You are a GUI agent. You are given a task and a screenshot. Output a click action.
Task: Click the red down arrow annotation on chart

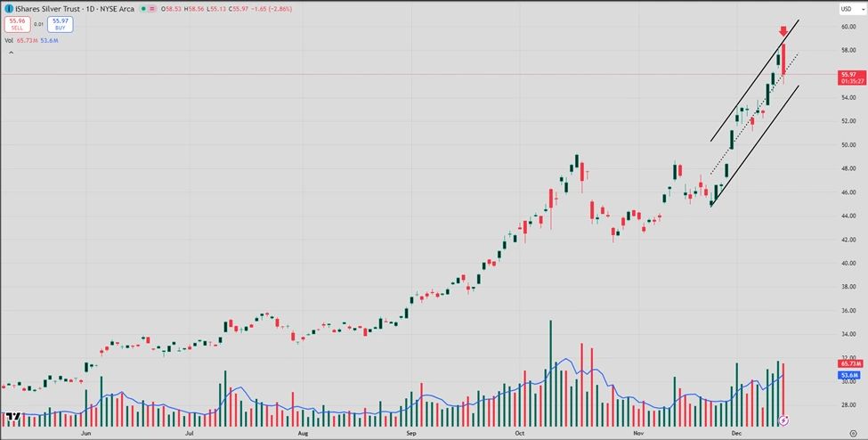[x=783, y=33]
